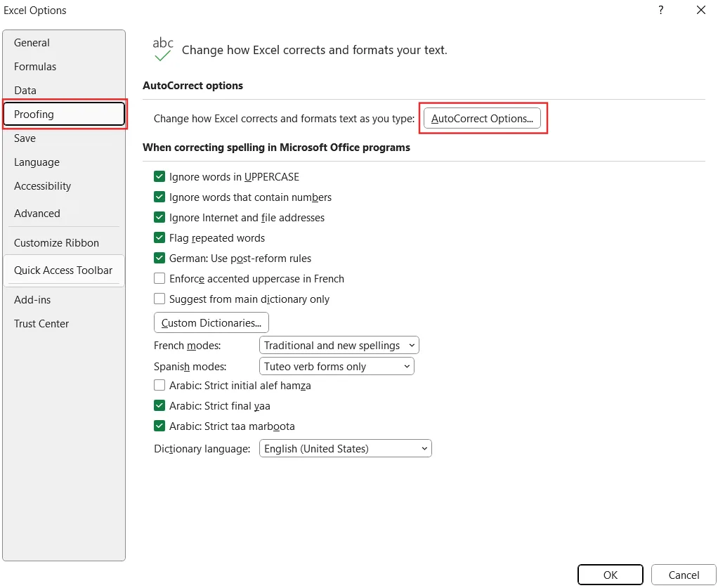
Task: Select the Add-ins category
Action: coord(64,300)
